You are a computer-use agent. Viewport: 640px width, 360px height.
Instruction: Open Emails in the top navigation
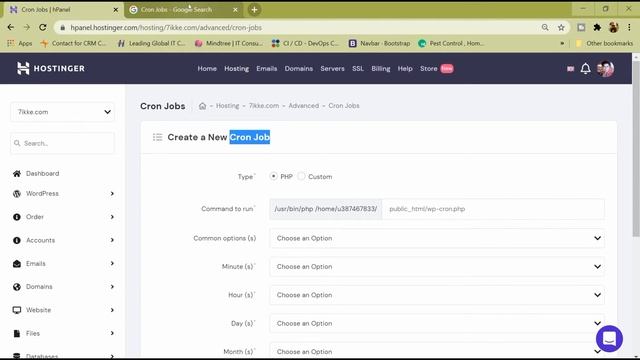click(x=267, y=69)
